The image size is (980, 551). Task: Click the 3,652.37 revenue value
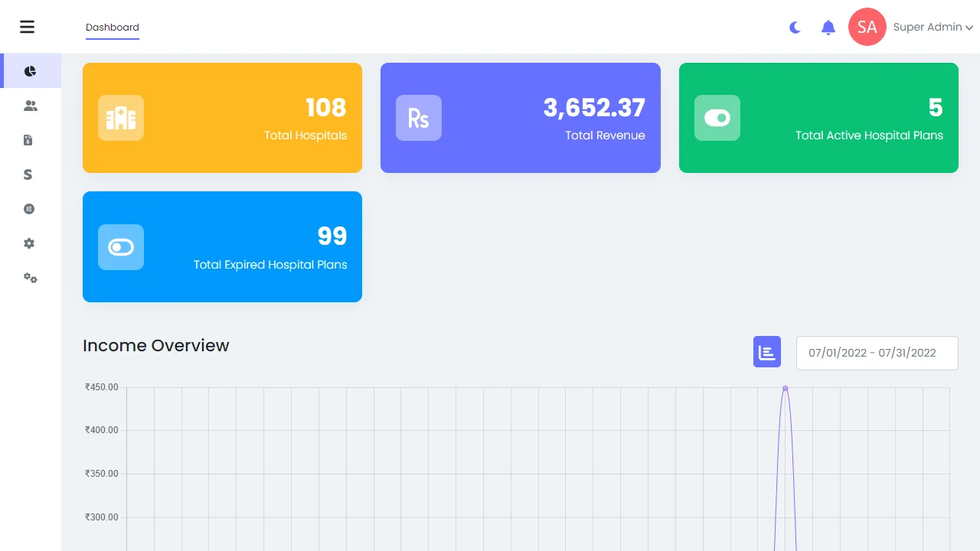594,108
